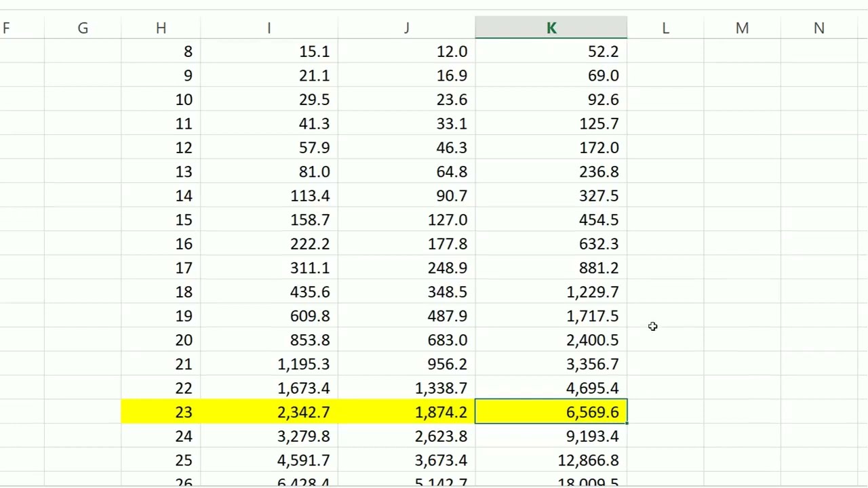Screen dimensions: 868x488
Task: Click cell showing 57.9
Action: (x=269, y=148)
